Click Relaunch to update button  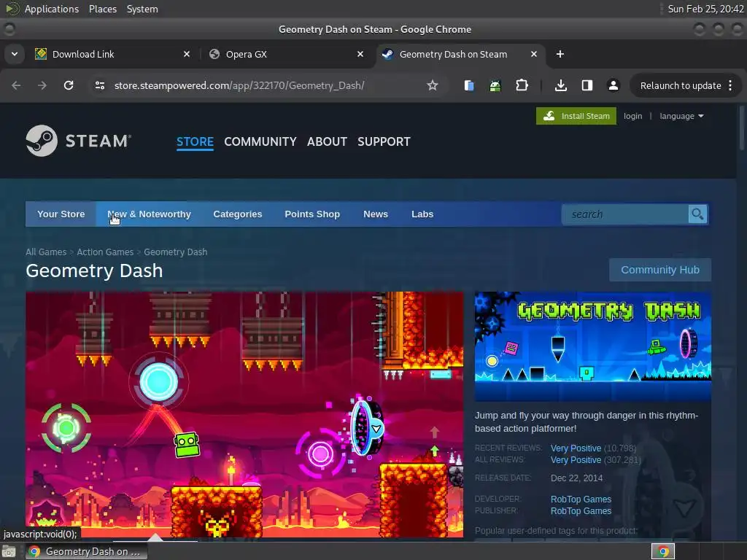[681, 86]
